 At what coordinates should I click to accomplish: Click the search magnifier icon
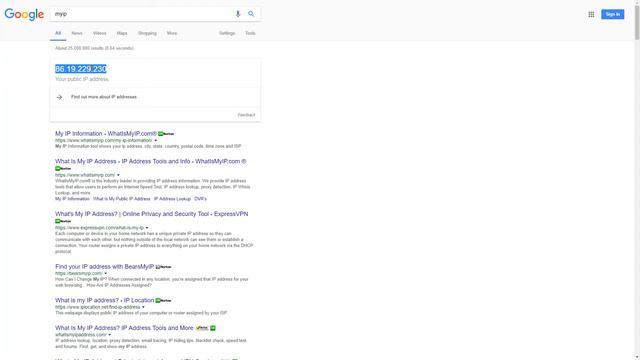[251, 14]
